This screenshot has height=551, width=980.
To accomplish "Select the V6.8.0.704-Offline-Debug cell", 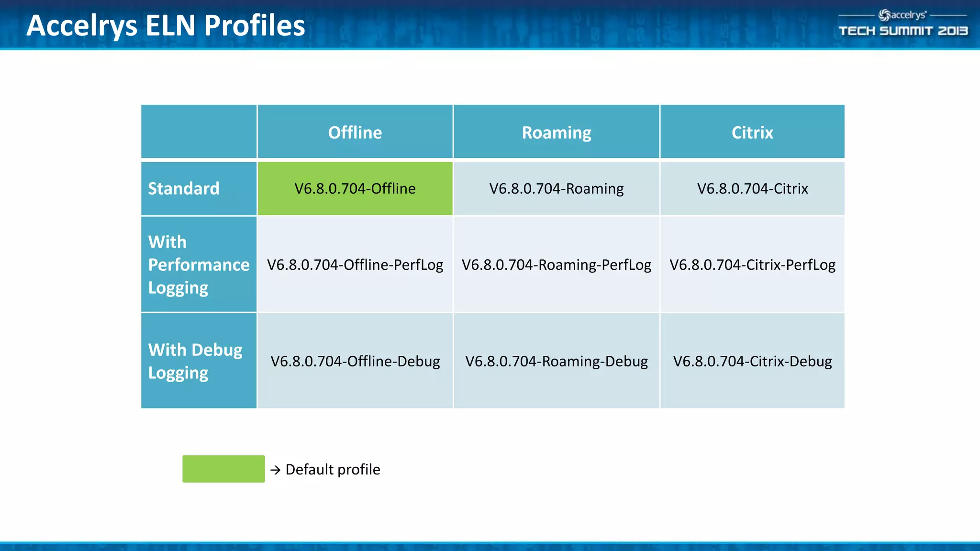I will coord(355,361).
